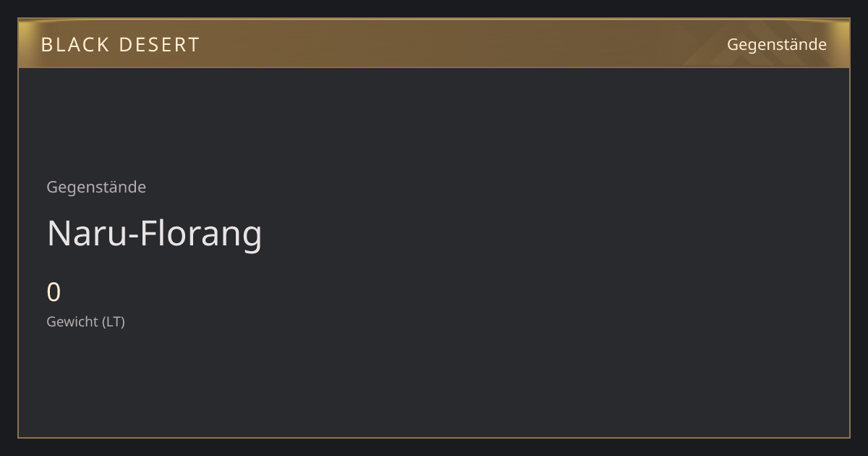Click the glowing left edge of the gold header
This screenshot has width=868, height=456.
pos(25,45)
